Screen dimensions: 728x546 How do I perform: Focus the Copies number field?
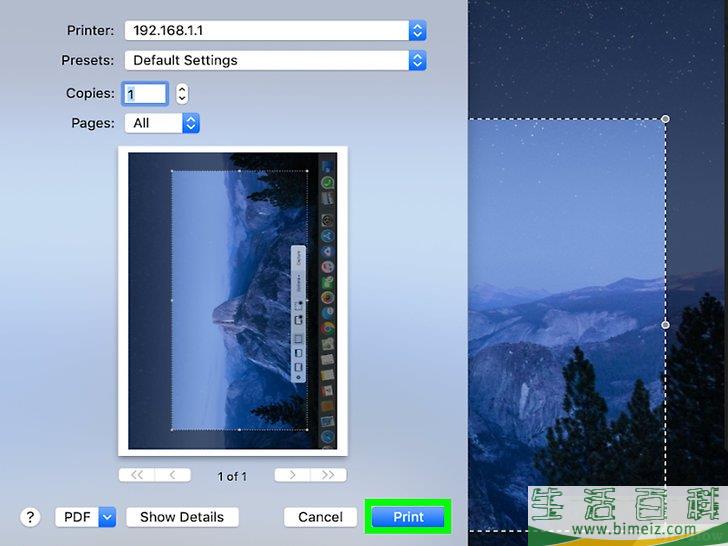(144, 94)
